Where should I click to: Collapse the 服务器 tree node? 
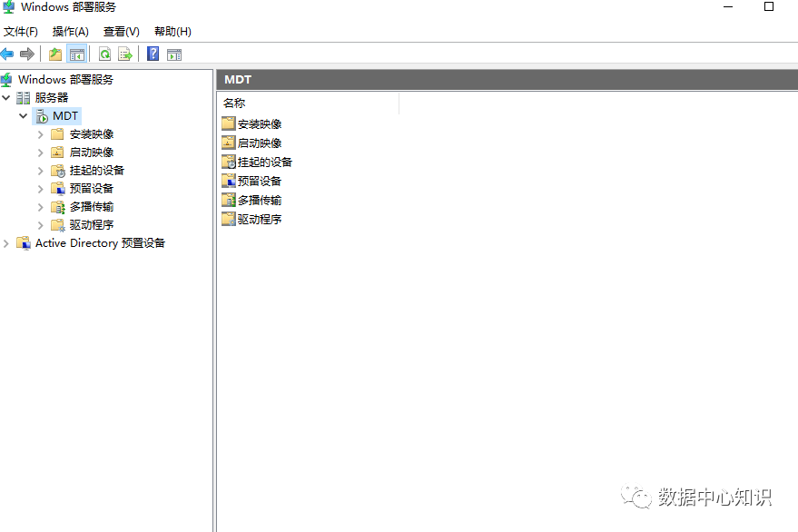tap(6, 97)
